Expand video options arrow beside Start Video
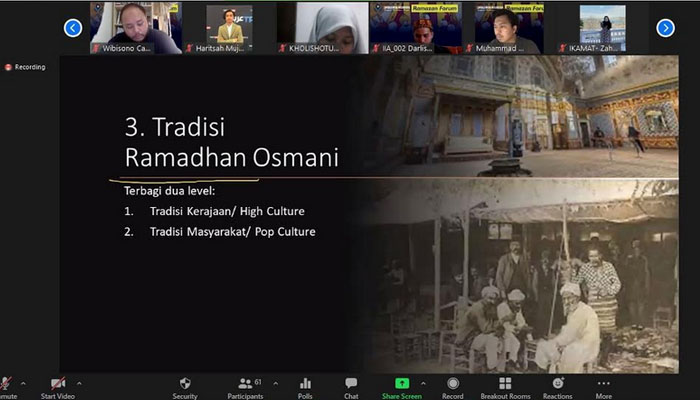The width and height of the screenshot is (700, 400). [x=78, y=382]
